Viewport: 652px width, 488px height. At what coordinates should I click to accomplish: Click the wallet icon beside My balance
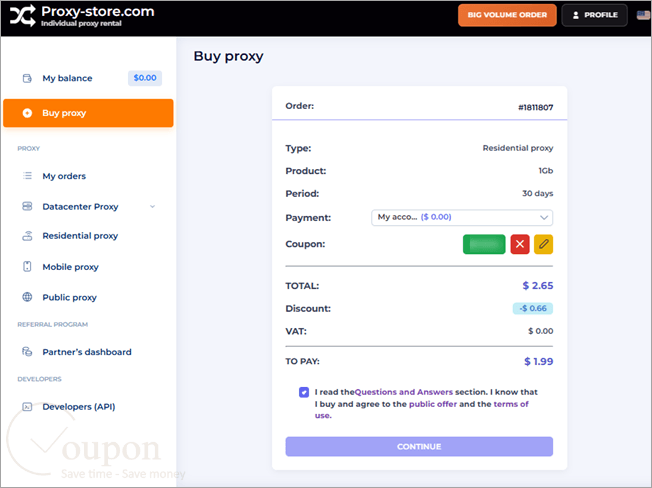click(x=27, y=78)
